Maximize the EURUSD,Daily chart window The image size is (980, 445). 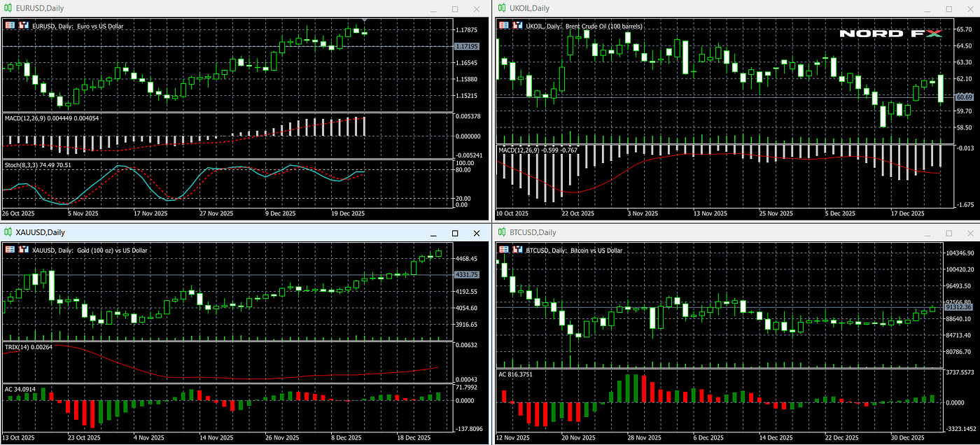coord(455,9)
